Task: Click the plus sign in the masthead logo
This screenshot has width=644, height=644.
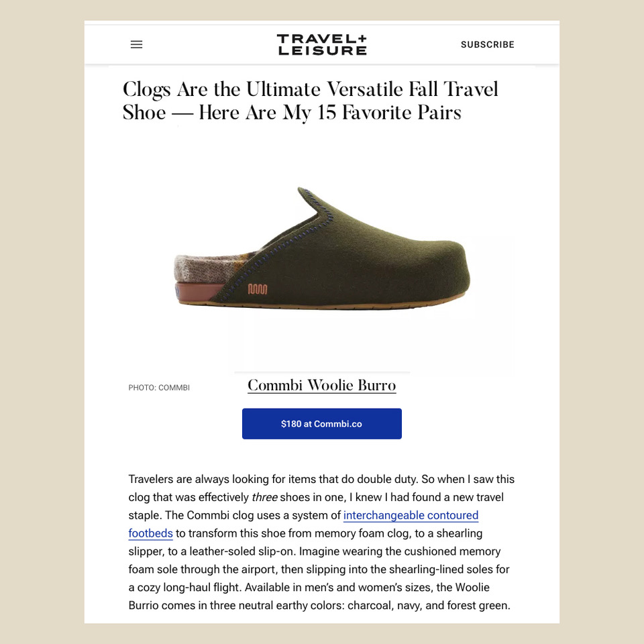Action: click(362, 39)
